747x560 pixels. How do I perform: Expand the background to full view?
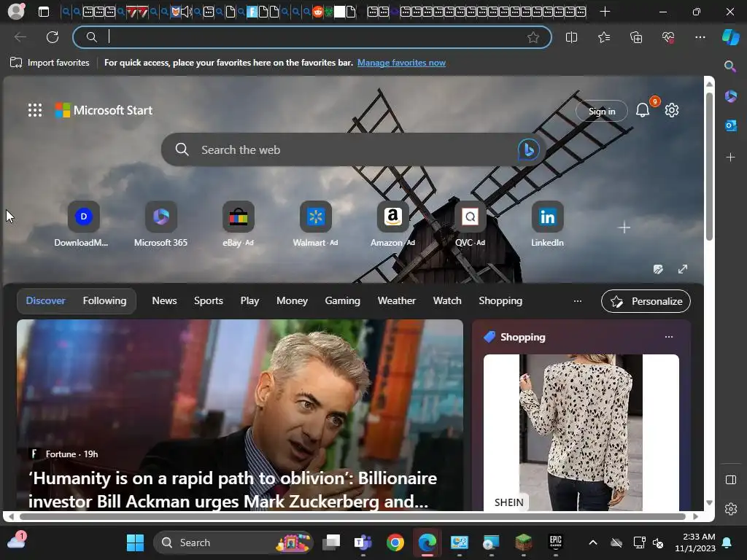[x=683, y=269]
